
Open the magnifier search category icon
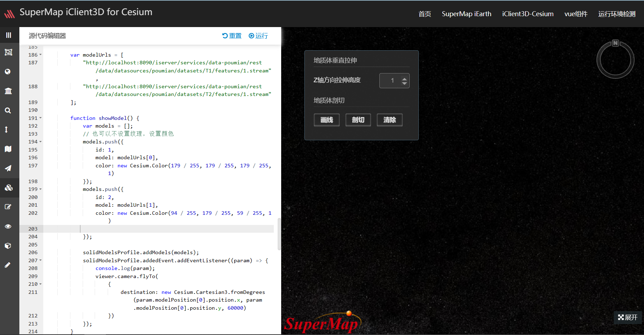click(x=8, y=110)
